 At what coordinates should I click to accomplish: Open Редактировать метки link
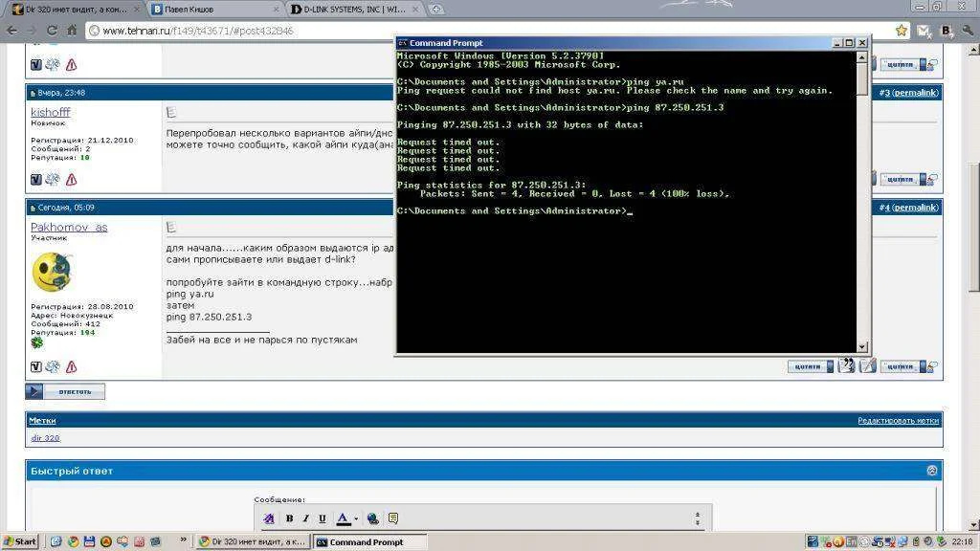898,421
